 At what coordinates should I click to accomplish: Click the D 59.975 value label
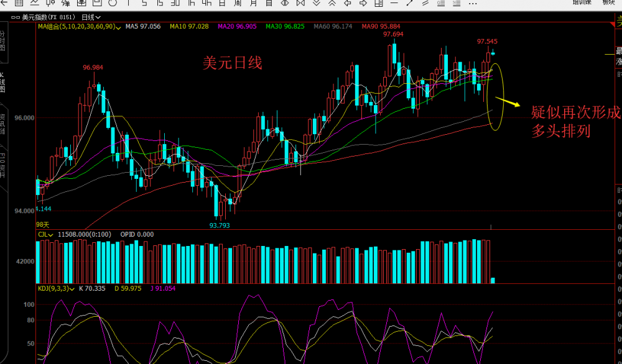(128, 288)
